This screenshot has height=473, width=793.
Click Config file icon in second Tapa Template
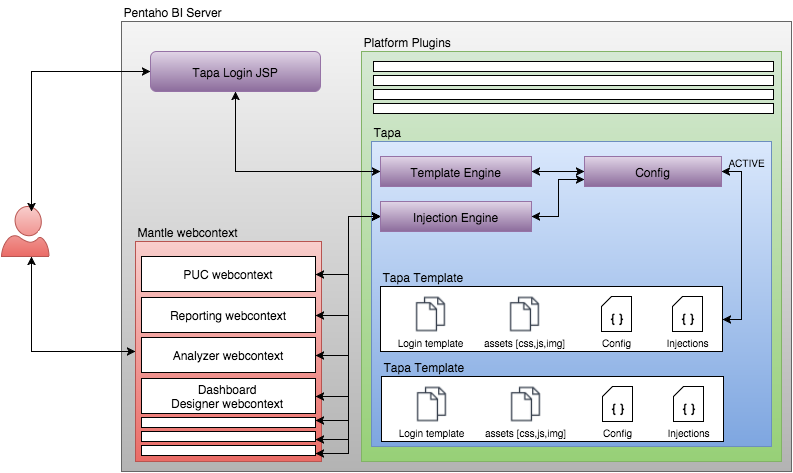pyautogui.click(x=617, y=404)
